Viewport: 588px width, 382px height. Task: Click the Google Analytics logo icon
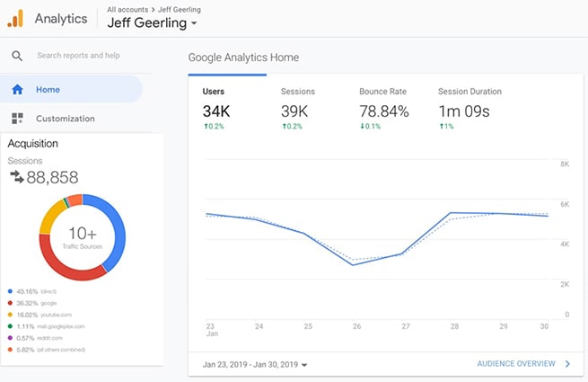point(15,18)
